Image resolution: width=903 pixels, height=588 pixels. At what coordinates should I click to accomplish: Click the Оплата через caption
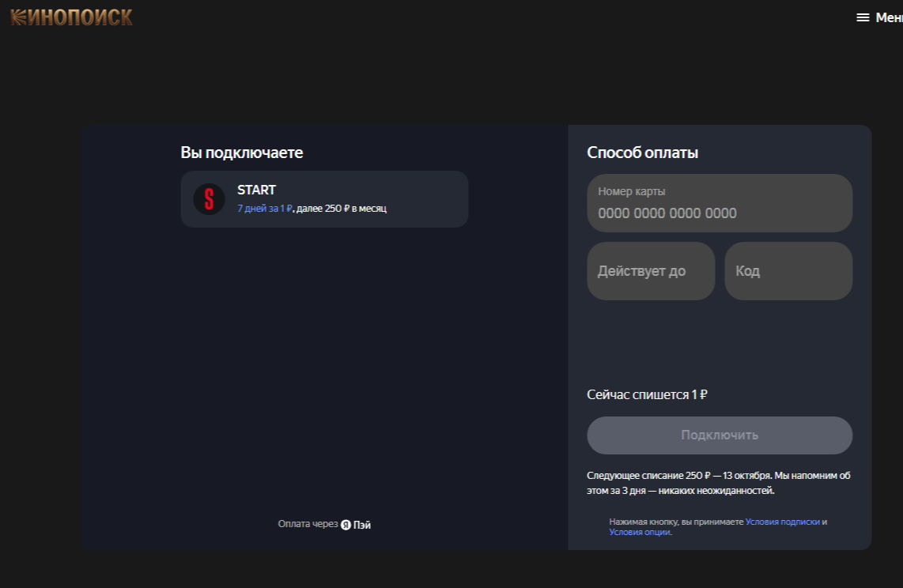tap(307, 525)
